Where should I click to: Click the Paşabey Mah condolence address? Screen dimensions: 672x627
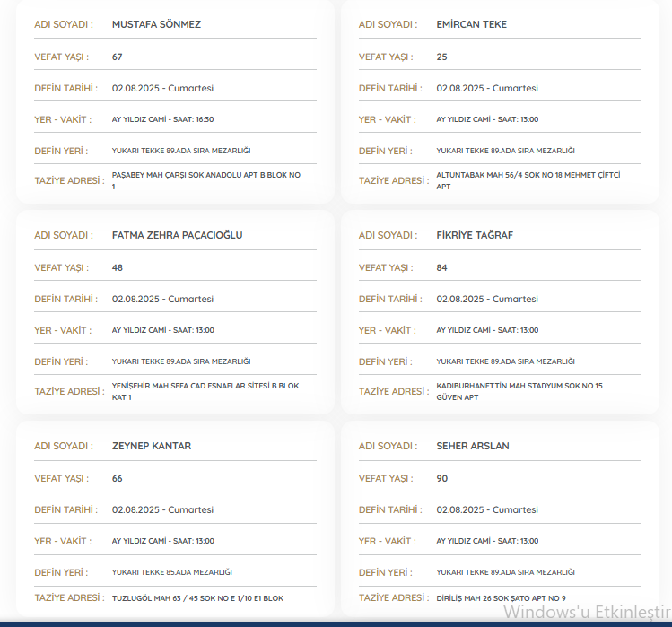pyautogui.click(x=205, y=180)
